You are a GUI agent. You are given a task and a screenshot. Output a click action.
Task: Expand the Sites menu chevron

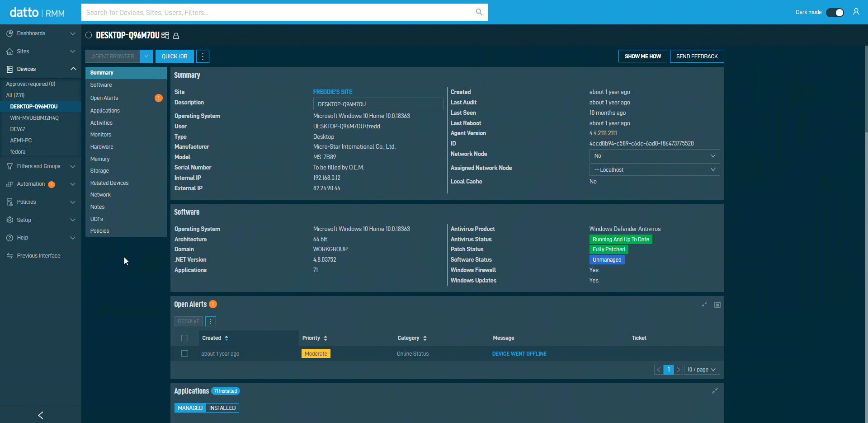pos(73,52)
